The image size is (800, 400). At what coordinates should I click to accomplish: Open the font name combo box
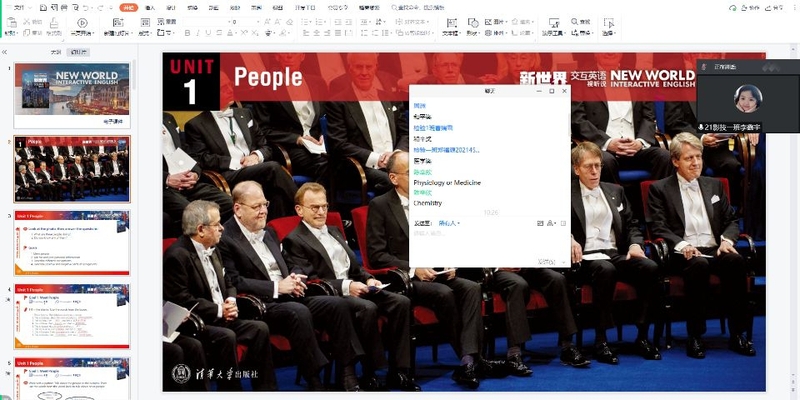point(205,22)
